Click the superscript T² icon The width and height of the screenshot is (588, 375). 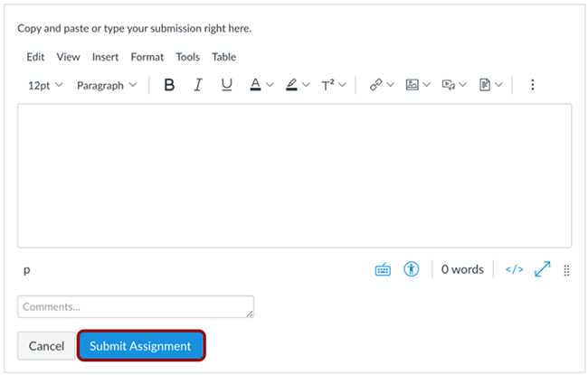(327, 85)
